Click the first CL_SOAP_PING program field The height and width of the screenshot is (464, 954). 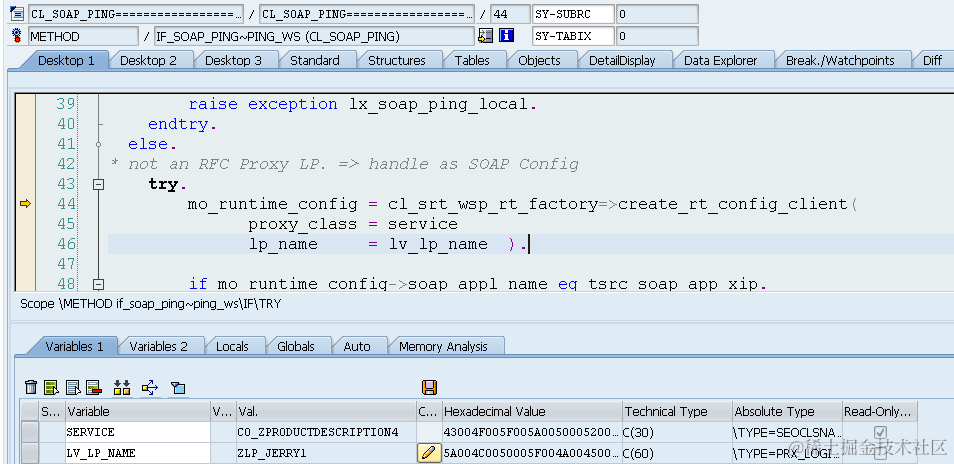(x=136, y=14)
